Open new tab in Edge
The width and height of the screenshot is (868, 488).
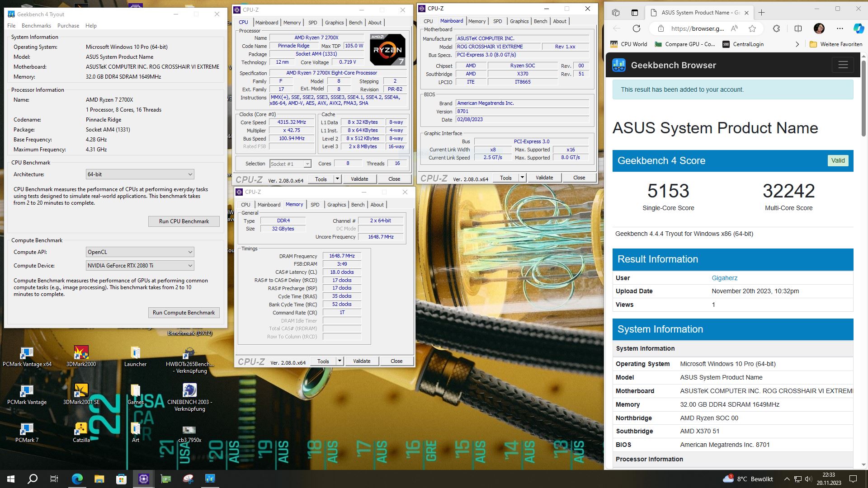click(x=761, y=13)
